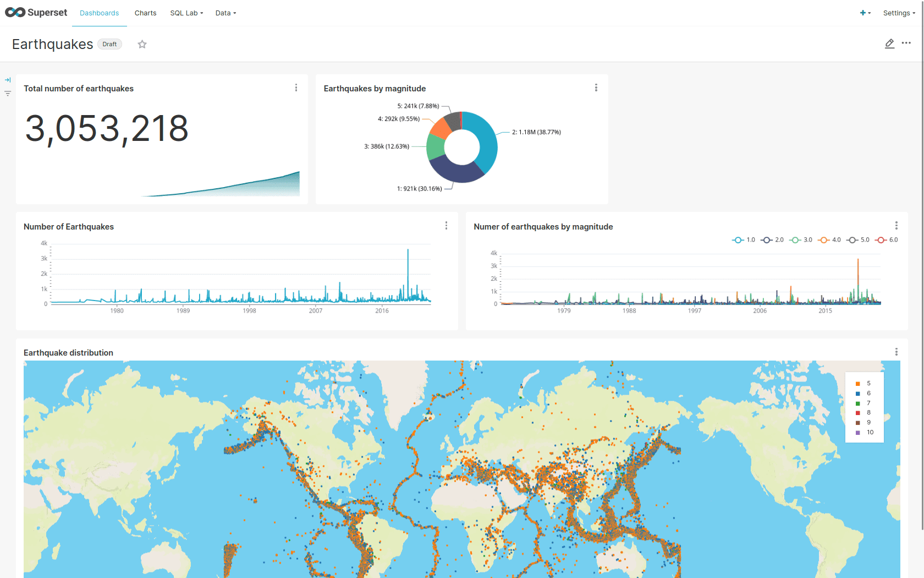Image resolution: width=924 pixels, height=578 pixels.
Task: Open the edit dashboard pencil icon
Action: (x=890, y=43)
